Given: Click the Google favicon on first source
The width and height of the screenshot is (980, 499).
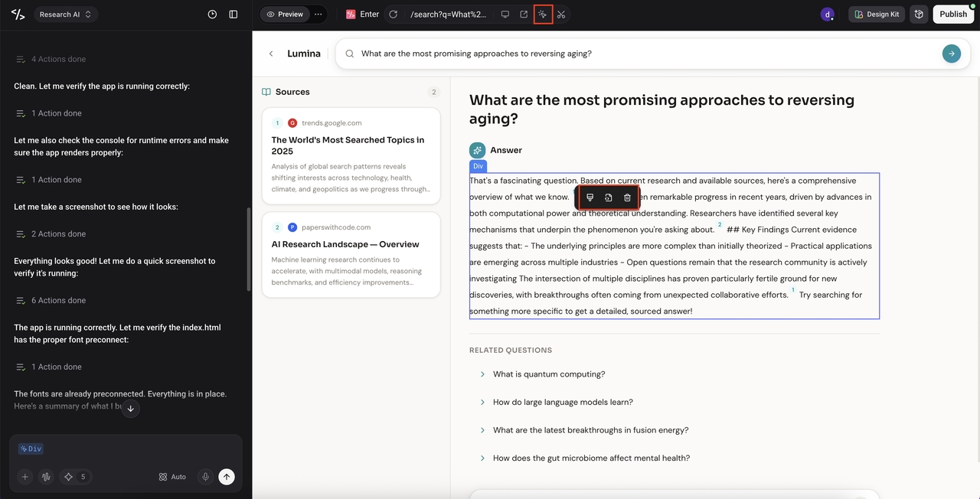Looking at the screenshot, I should click(292, 122).
